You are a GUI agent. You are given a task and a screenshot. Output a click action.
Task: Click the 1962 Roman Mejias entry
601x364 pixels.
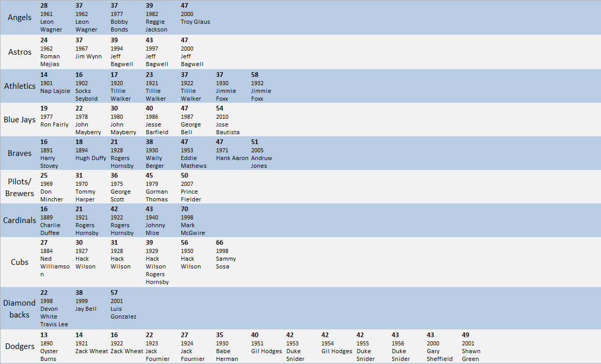point(50,52)
